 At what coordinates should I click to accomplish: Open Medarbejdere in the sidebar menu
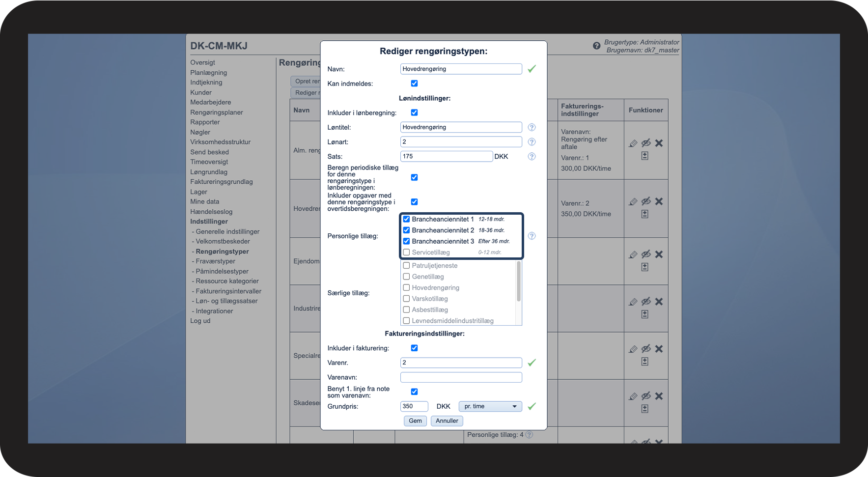click(x=210, y=102)
